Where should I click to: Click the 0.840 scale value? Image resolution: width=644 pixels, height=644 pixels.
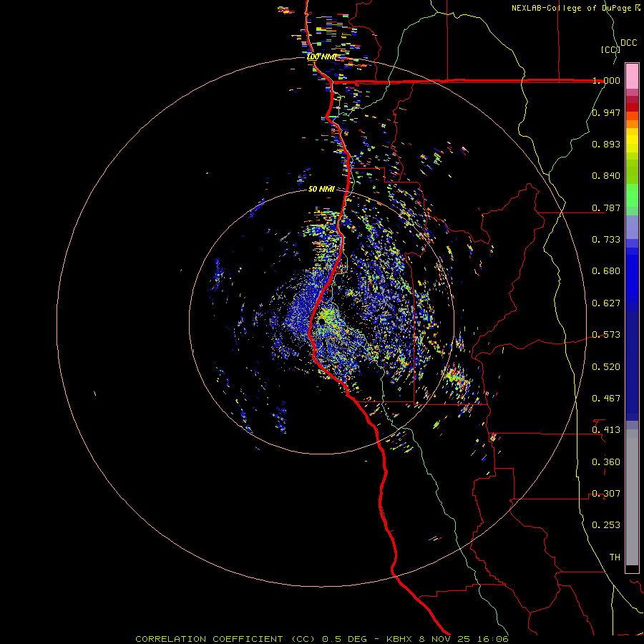pyautogui.click(x=606, y=176)
